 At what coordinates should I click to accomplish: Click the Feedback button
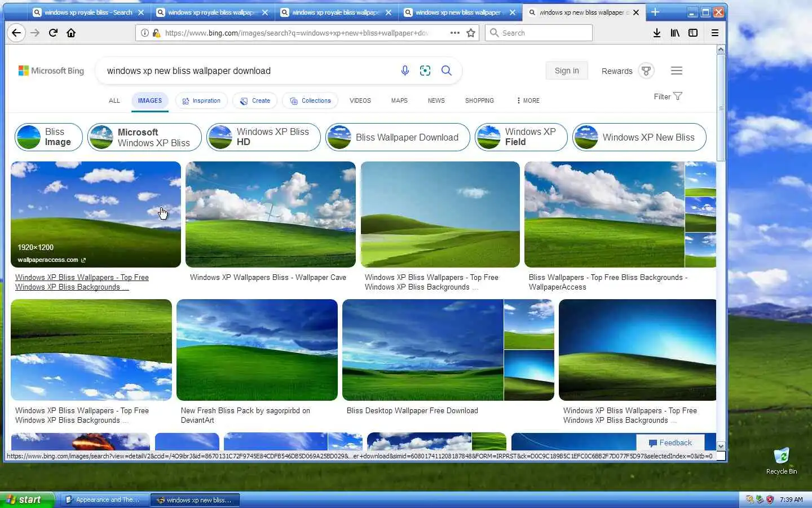pos(670,443)
